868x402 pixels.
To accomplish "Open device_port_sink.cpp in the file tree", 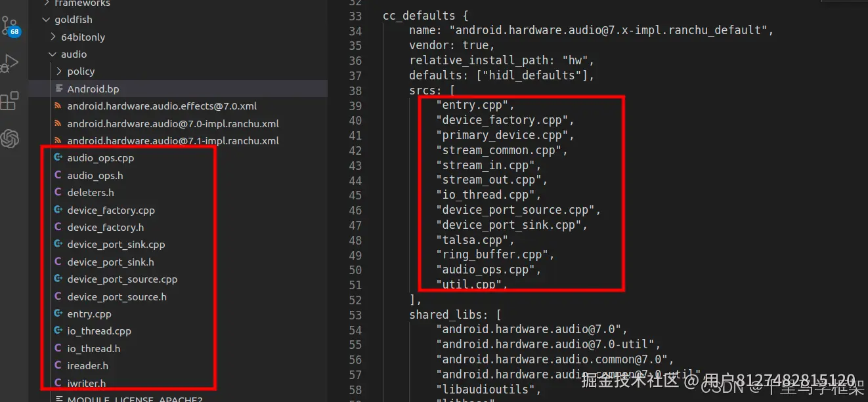I will coord(116,244).
